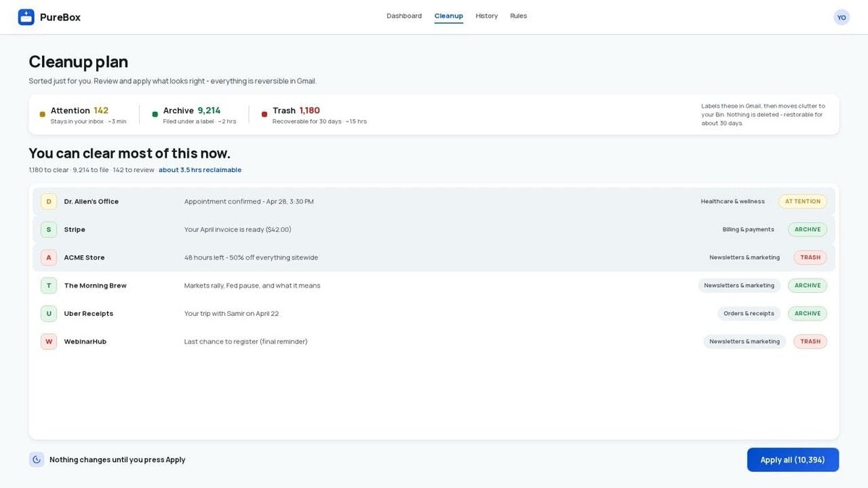
Task: Open the YO user avatar
Action: click(x=841, y=17)
